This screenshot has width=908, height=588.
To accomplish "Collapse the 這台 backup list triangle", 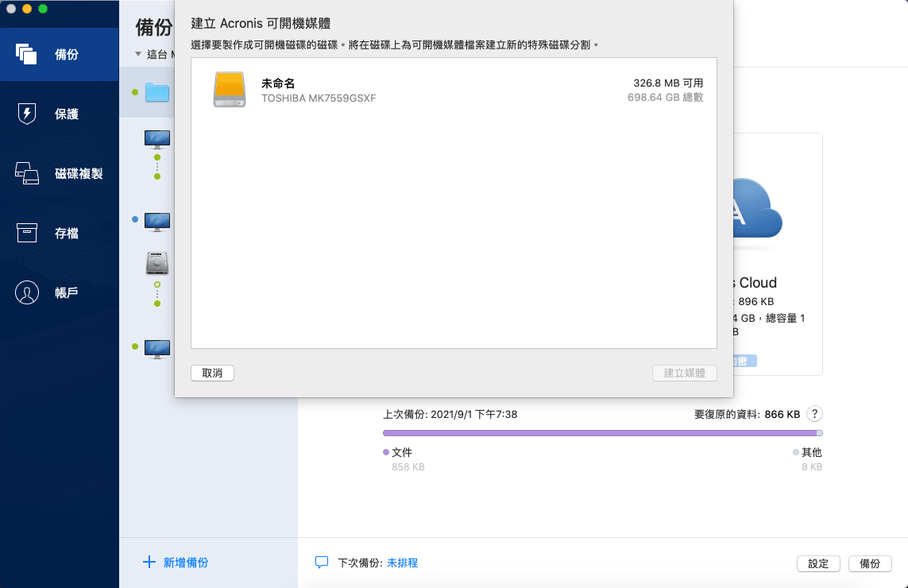I will coord(137,54).
